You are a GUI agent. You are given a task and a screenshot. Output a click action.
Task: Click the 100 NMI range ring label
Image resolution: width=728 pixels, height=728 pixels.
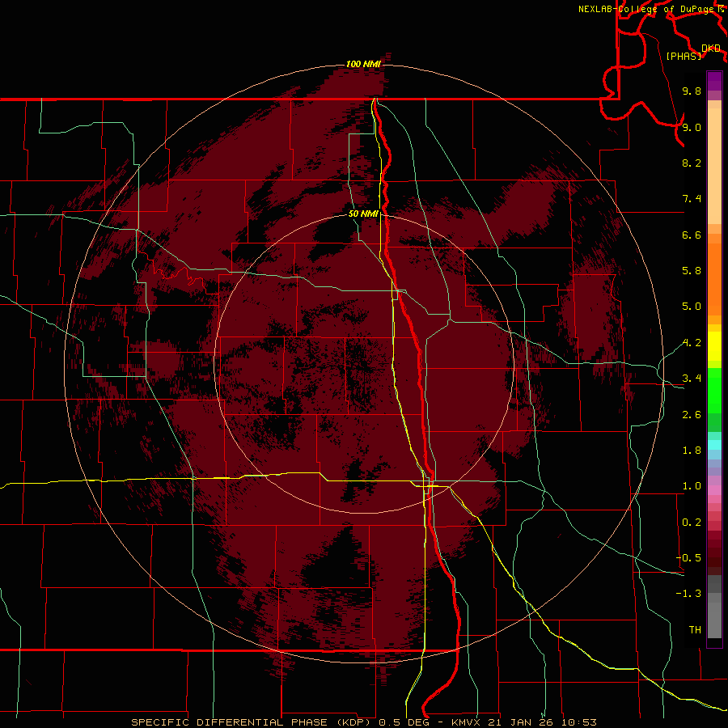coord(363,64)
